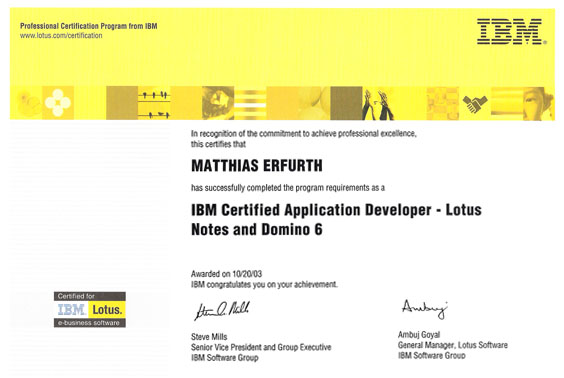The width and height of the screenshot is (564, 378).
Task: Click the name MATTHIAS ERFURTH
Action: point(257,166)
